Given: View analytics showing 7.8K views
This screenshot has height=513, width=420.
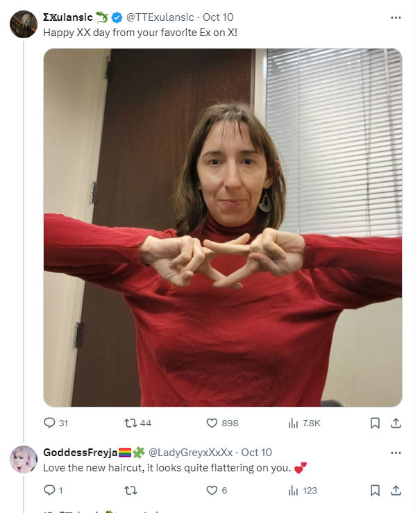Looking at the screenshot, I should (304, 423).
